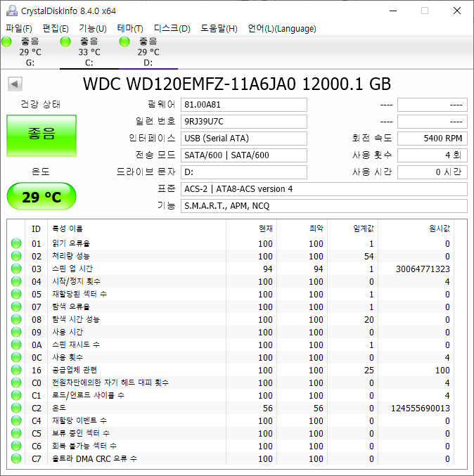Click status icon of attribute 02
Screen dimensions: 474x476
16,256
